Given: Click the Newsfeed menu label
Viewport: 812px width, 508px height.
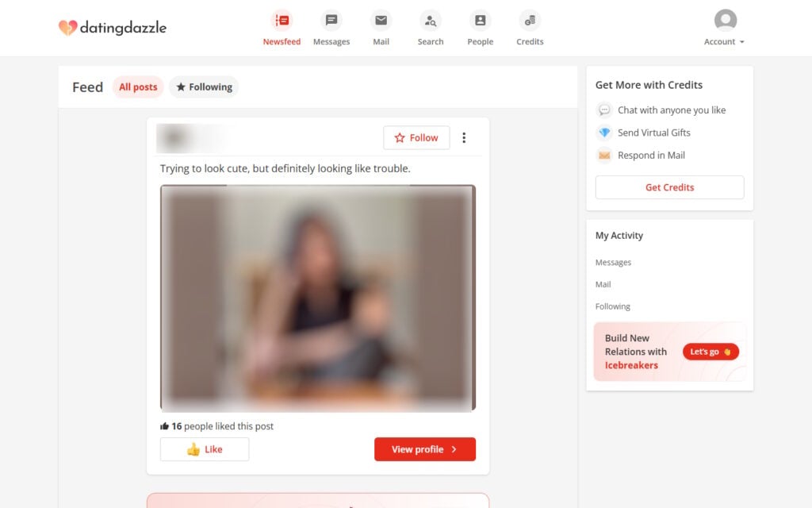Looking at the screenshot, I should click(282, 41).
